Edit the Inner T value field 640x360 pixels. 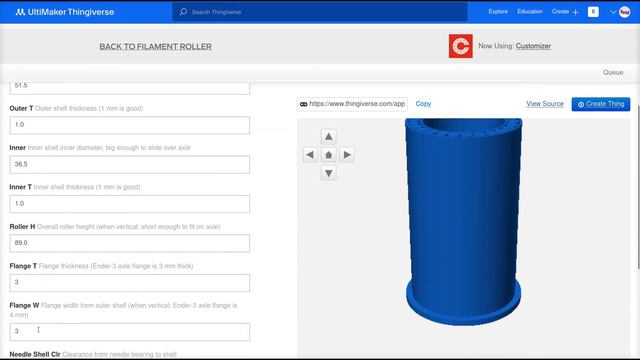click(129, 204)
